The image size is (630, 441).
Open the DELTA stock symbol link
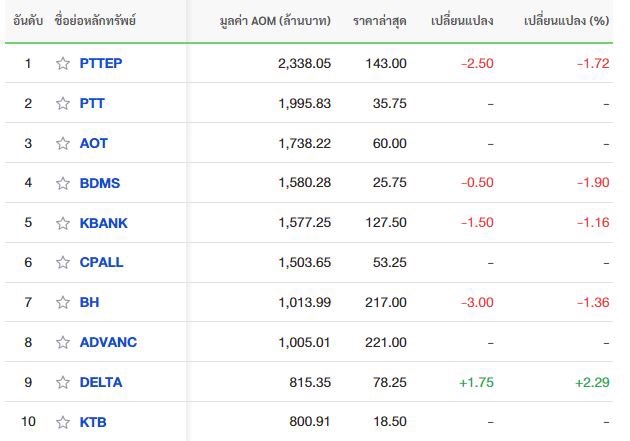[x=101, y=382]
